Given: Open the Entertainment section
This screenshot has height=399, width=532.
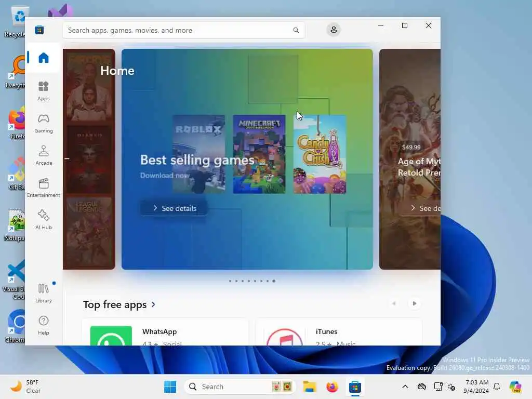Looking at the screenshot, I should [44, 188].
